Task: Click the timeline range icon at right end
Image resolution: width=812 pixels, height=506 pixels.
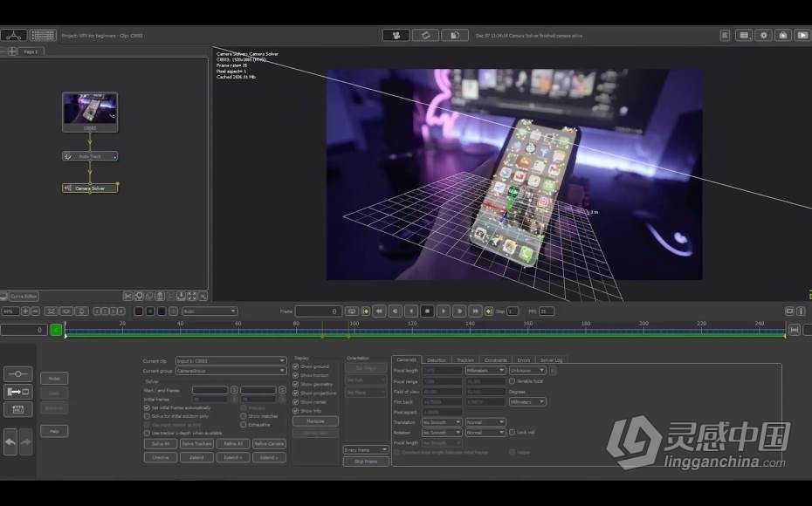Action: click(x=794, y=330)
